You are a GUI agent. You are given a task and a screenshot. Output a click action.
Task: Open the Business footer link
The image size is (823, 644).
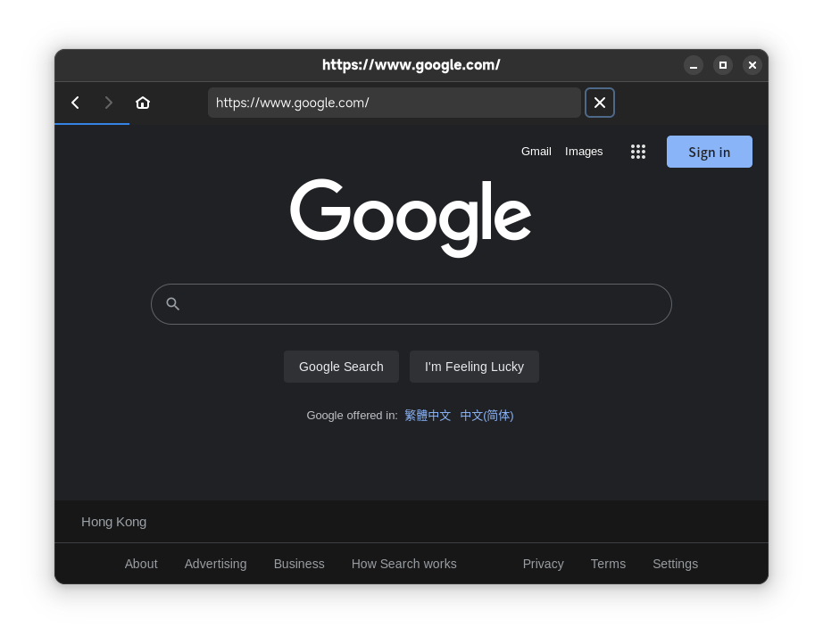pos(299,564)
